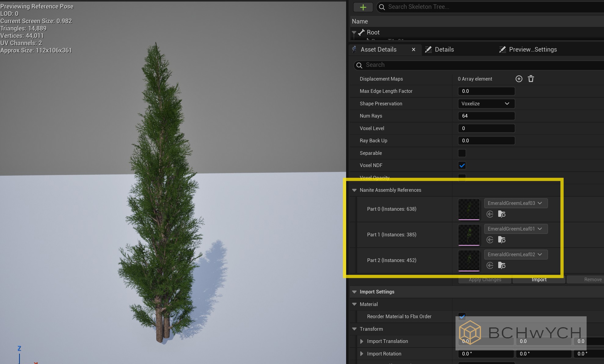This screenshot has width=604, height=364.
Task: Click the Part 2 mesh thumbnail
Action: click(x=469, y=261)
